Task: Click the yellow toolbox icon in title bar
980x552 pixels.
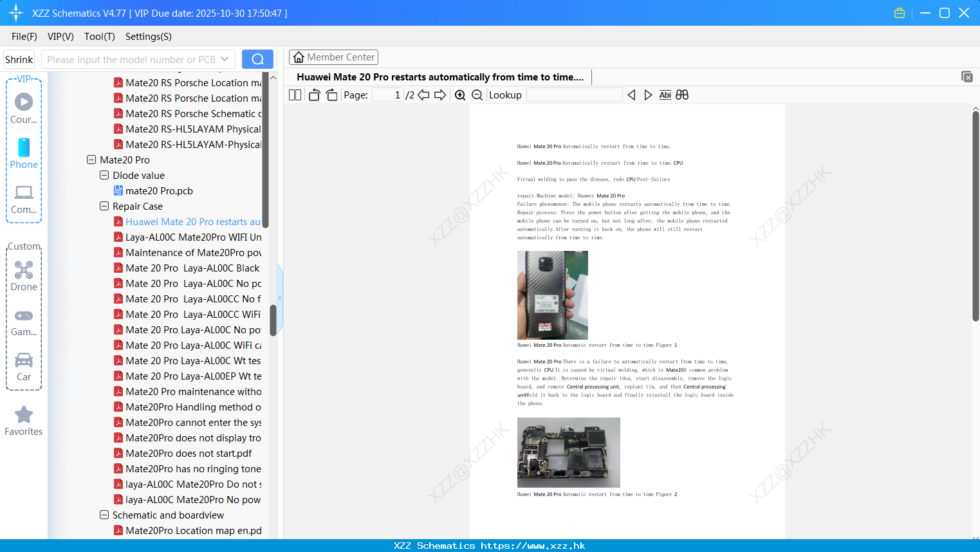Action: point(900,13)
